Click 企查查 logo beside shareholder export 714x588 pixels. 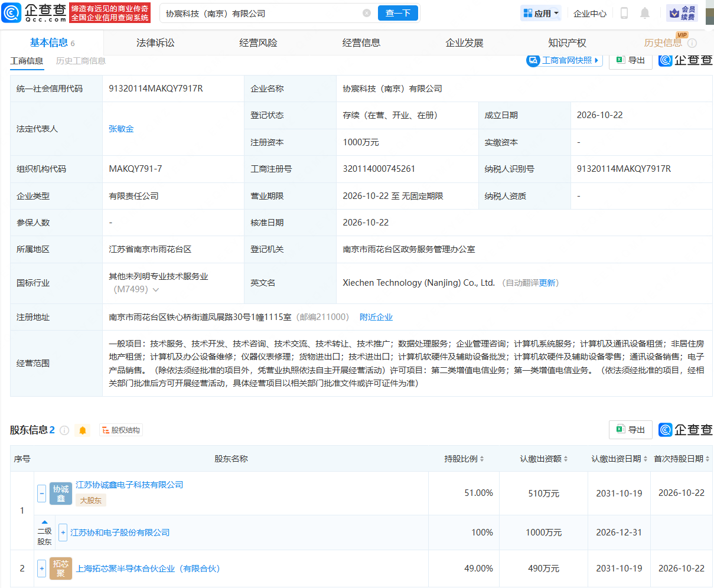pos(686,430)
